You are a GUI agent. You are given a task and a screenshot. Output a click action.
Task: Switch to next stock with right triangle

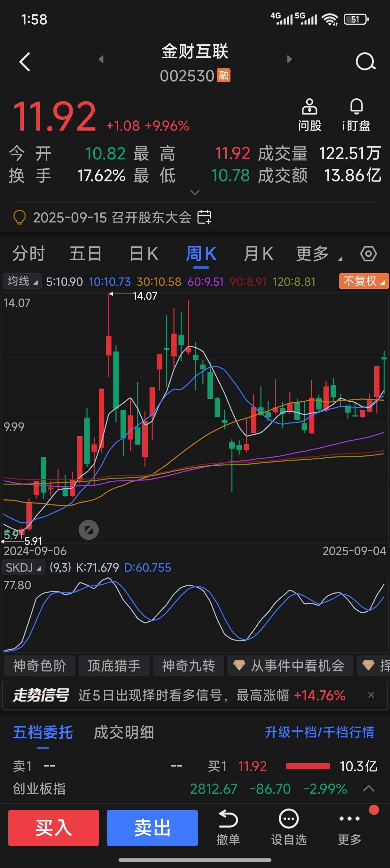[x=289, y=59]
